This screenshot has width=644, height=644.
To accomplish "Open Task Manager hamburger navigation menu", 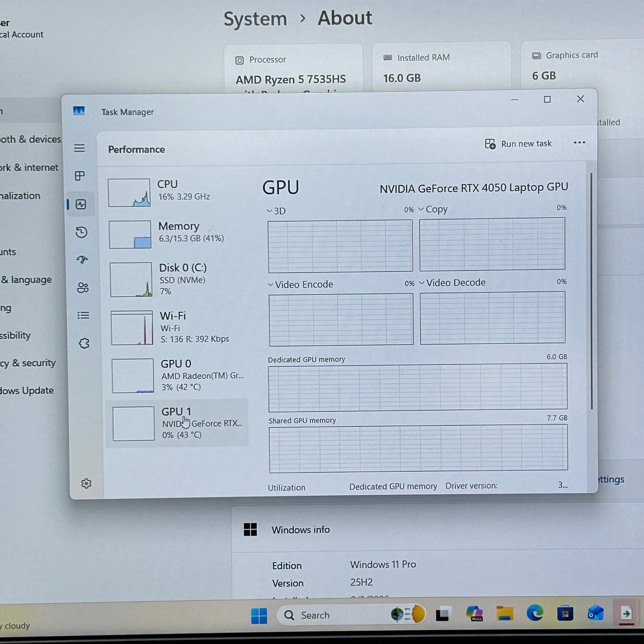I will coord(79,148).
